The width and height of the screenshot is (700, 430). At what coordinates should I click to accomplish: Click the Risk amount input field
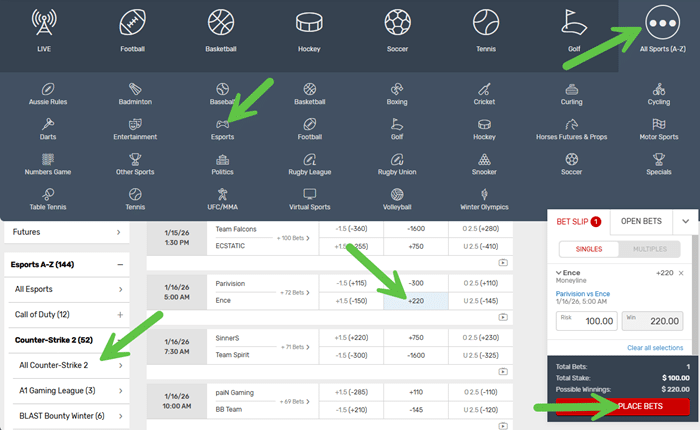tap(583, 320)
